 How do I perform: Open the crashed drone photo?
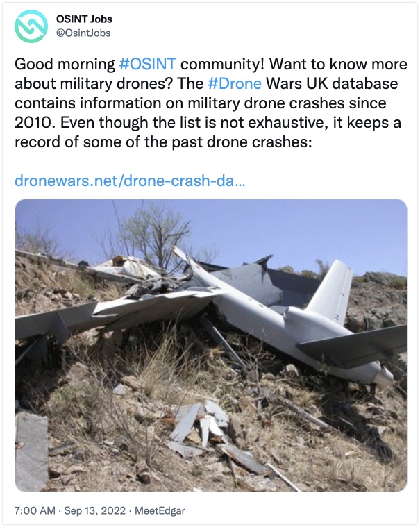pos(211,345)
